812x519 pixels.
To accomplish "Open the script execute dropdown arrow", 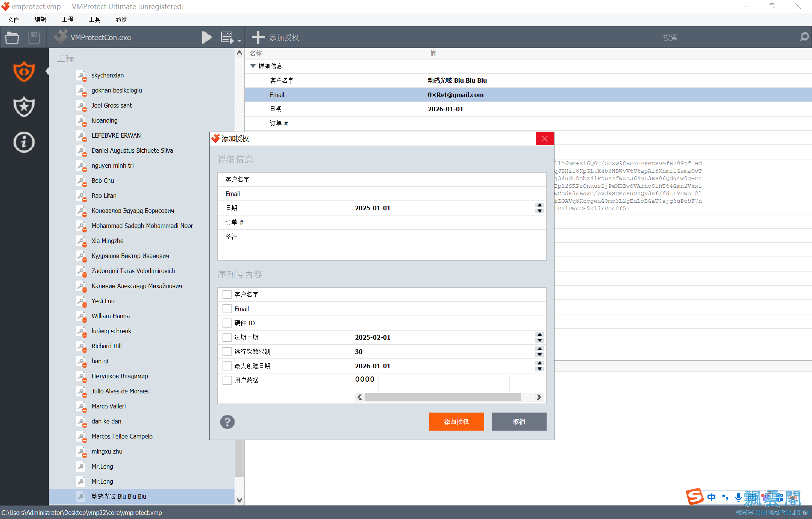I will tap(239, 41).
